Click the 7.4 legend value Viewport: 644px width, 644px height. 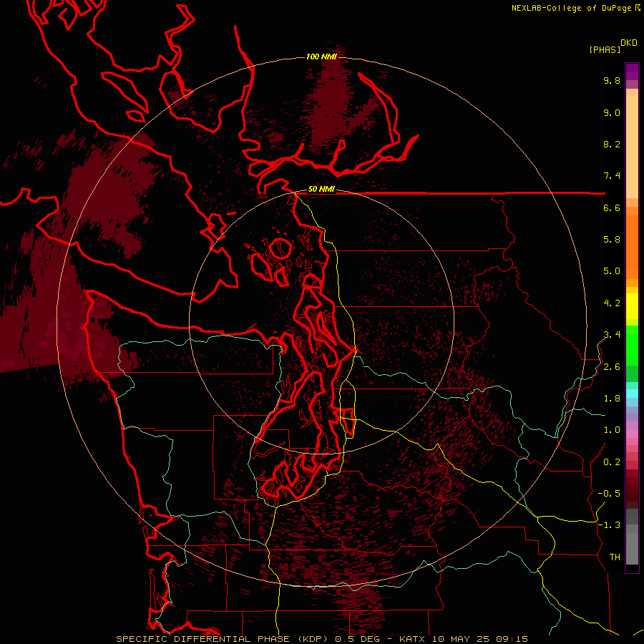(612, 176)
